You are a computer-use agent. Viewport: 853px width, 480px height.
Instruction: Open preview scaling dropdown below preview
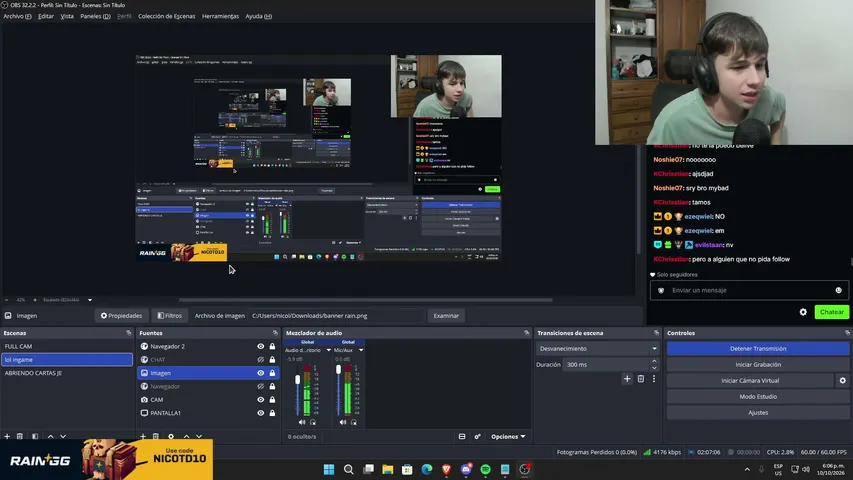[x=90, y=300]
